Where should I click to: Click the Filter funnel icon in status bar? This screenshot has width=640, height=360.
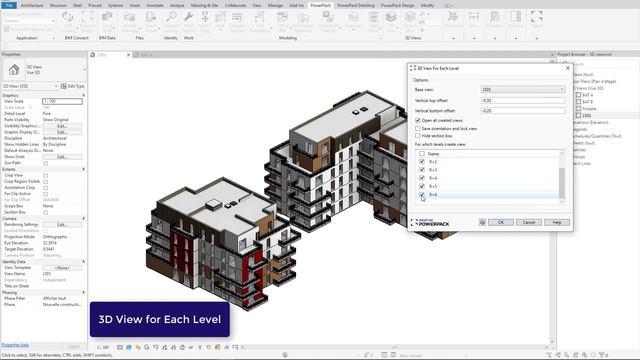(602, 355)
